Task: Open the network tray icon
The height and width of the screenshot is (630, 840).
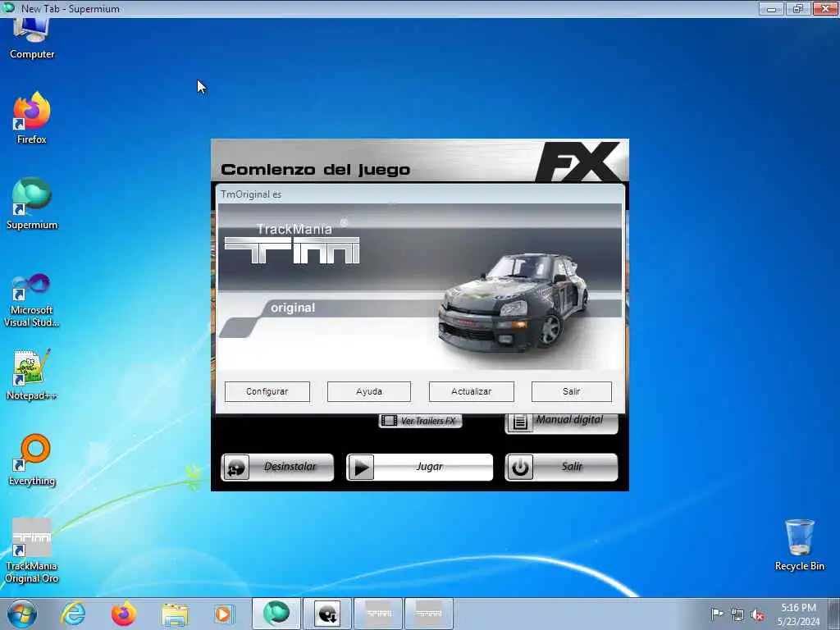Action: click(x=737, y=615)
